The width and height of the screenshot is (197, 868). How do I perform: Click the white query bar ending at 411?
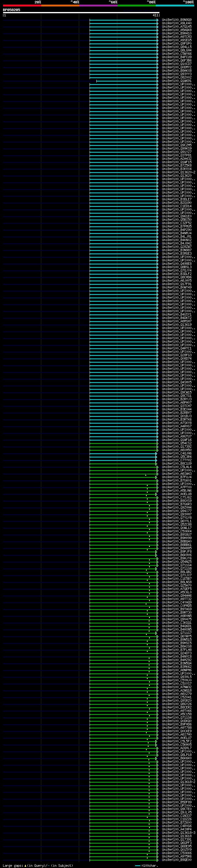(x=81, y=13)
